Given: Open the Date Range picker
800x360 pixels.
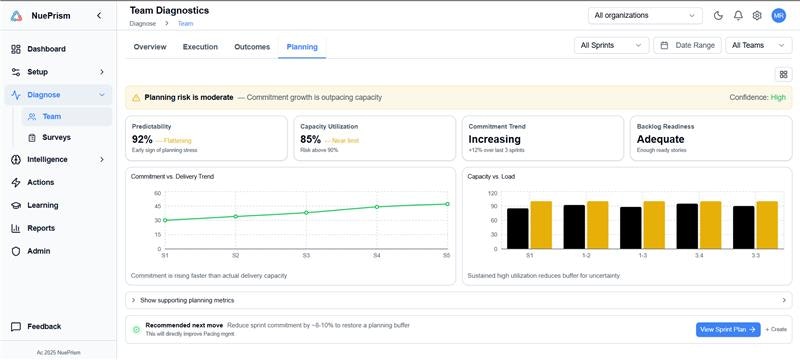Looking at the screenshot, I should click(687, 45).
